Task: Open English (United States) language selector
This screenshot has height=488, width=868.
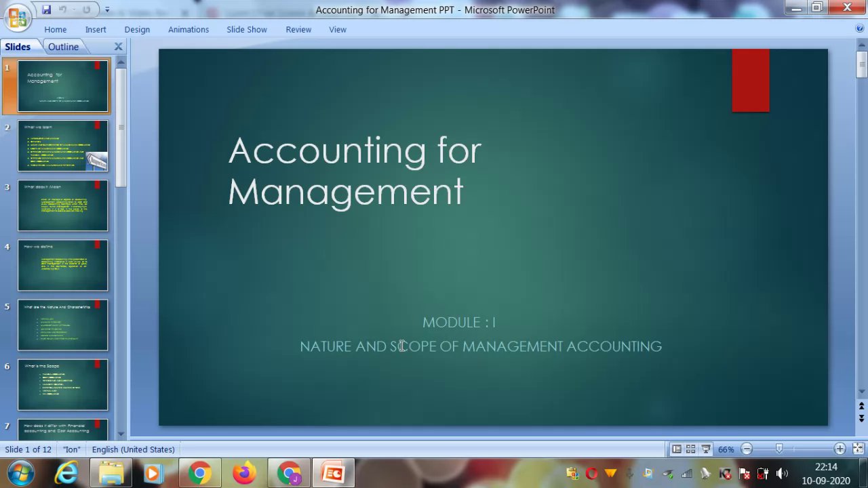Action: tap(133, 449)
